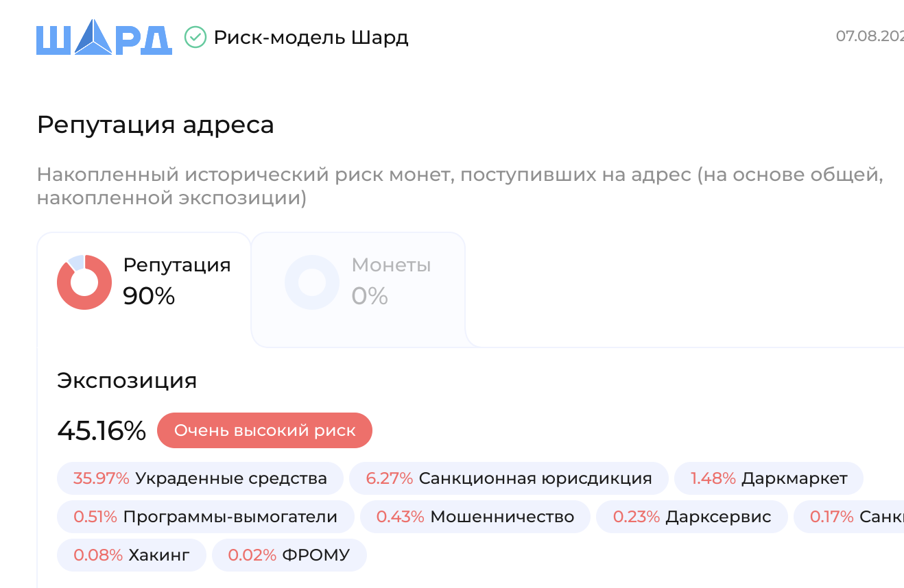Click the date in the top corner
Viewport: 904px width, 588px height.
[870, 36]
